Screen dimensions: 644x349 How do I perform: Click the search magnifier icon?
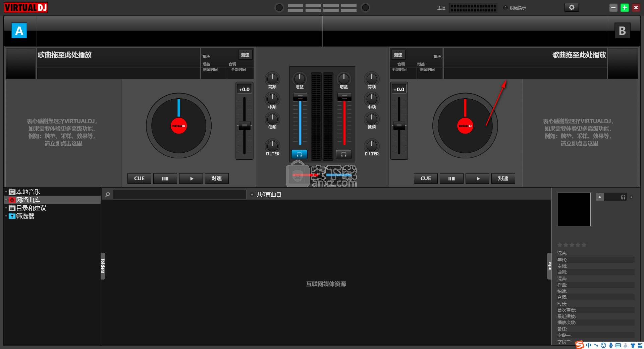click(x=107, y=195)
